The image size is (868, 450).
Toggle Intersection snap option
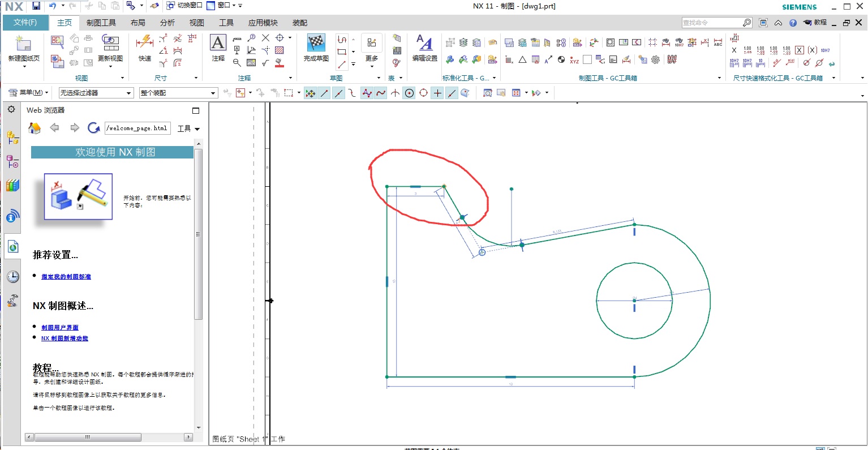(395, 93)
